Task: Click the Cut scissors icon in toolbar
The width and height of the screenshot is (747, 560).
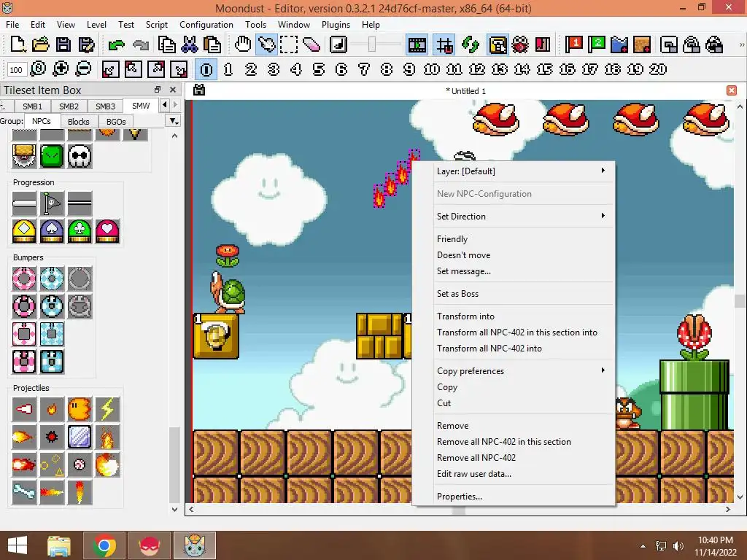Action: (x=190, y=44)
